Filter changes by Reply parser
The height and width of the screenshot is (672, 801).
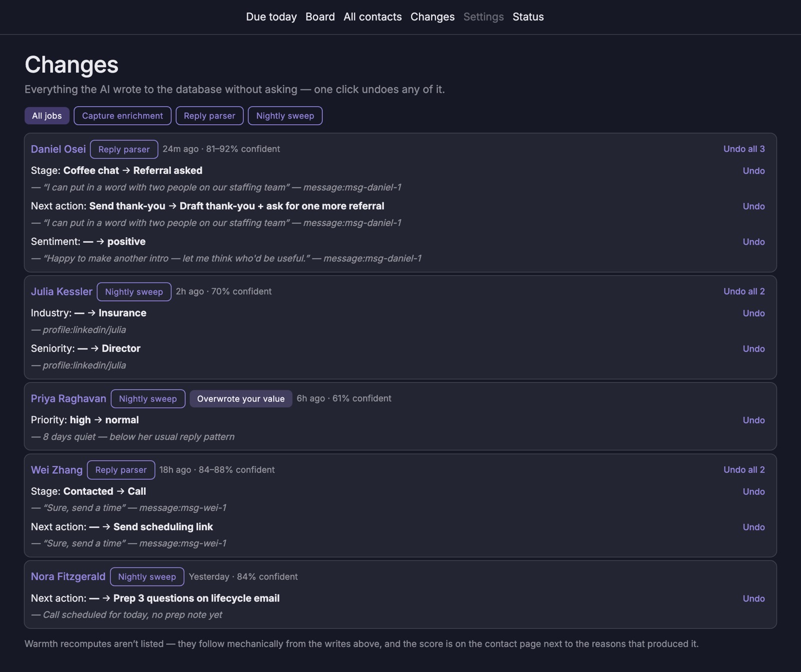209,116
